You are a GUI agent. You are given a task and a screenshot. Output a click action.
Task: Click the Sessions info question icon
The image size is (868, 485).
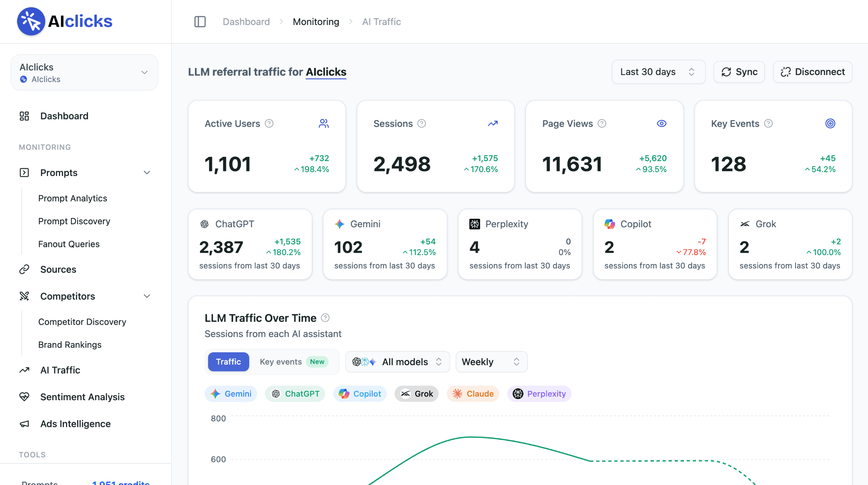point(422,123)
